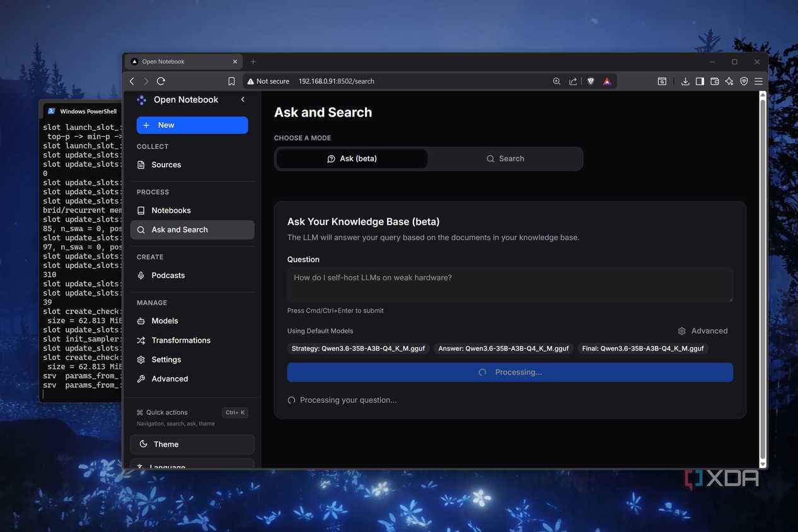Open the tab search icon
The image size is (798, 532).
point(662,81)
